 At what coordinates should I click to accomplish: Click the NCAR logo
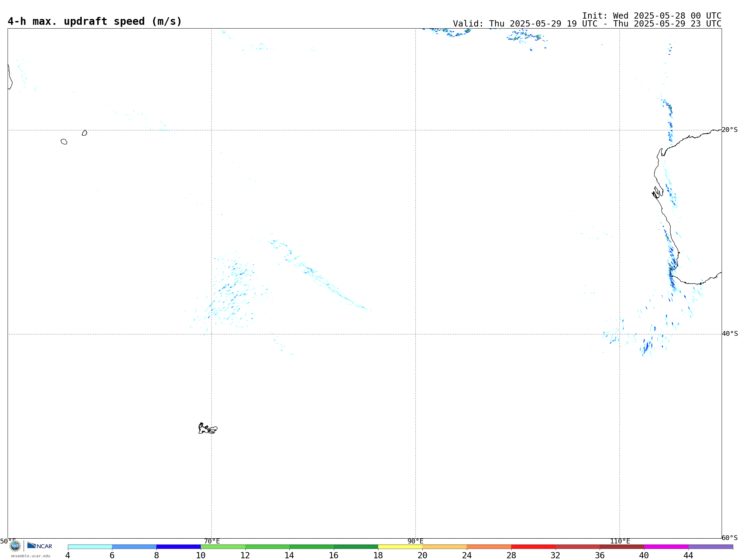pyautogui.click(x=40, y=546)
